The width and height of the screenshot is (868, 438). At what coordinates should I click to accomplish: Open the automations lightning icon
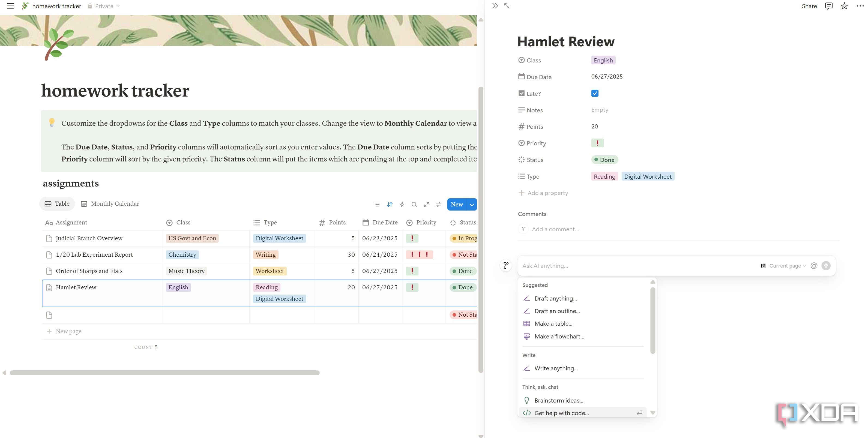(402, 205)
